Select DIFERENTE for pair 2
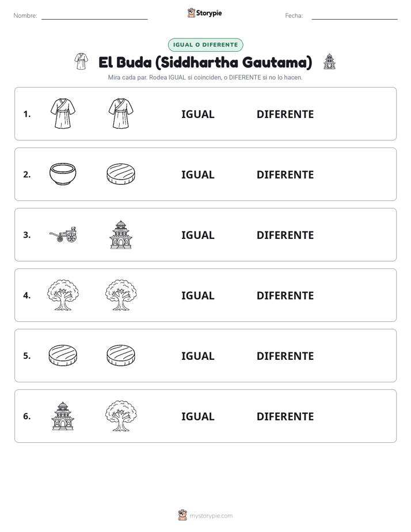The width and height of the screenshot is (411, 532). point(285,174)
